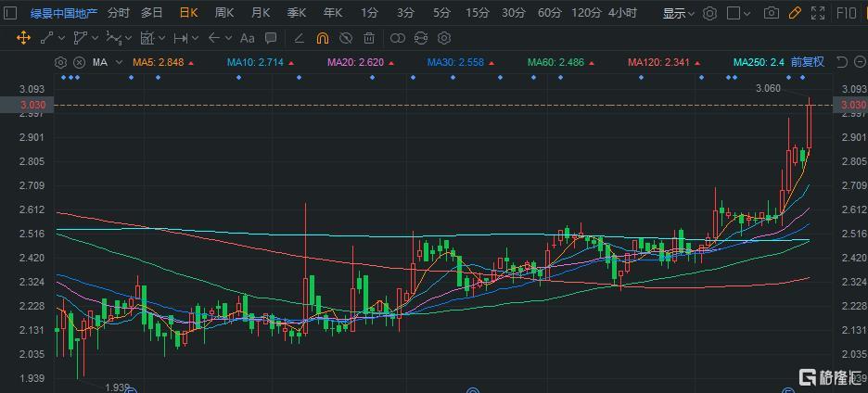The image size is (868, 393).
Task: Toggle hide drawings eye icon
Action: [345, 38]
